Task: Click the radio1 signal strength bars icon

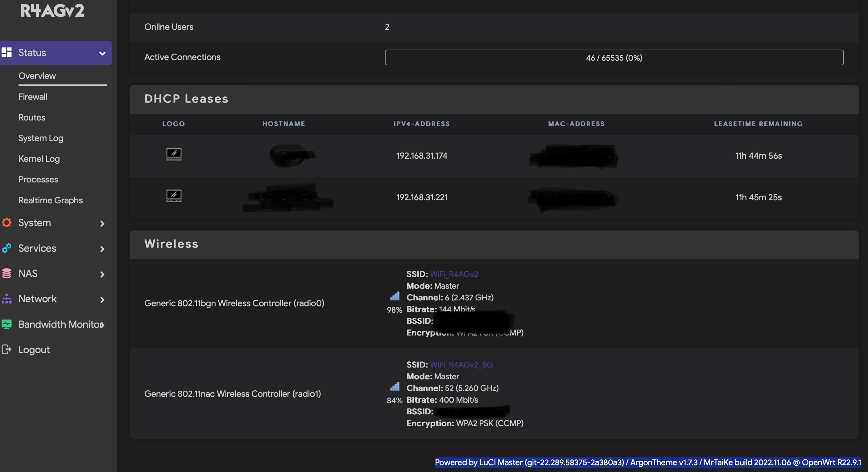Action: tap(395, 388)
